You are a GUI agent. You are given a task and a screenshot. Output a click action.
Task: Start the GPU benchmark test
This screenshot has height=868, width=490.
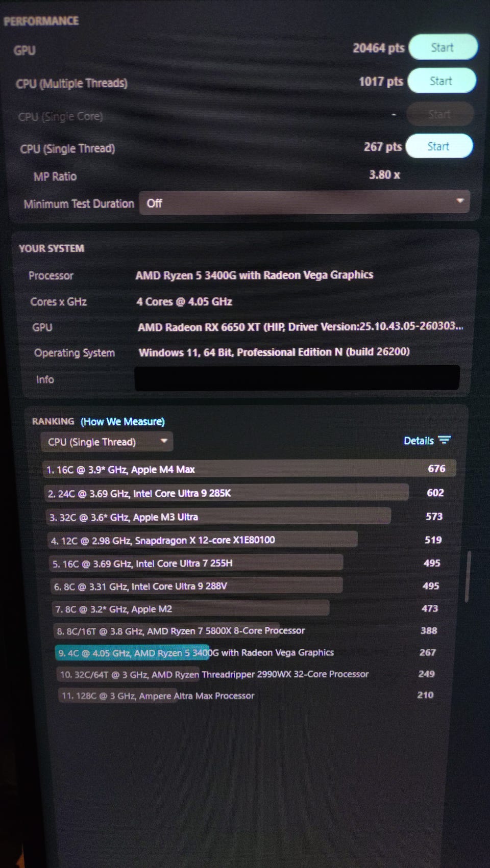coord(442,48)
